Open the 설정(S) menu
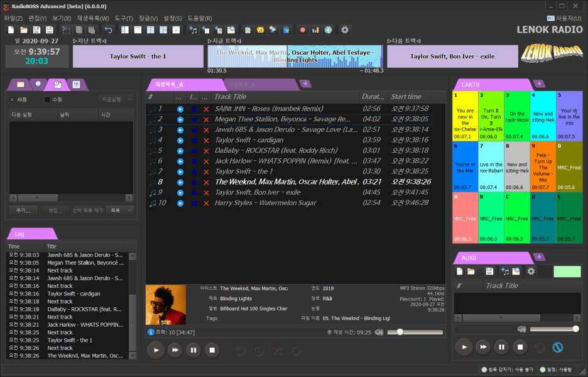This screenshot has width=588, height=377. tap(173, 18)
